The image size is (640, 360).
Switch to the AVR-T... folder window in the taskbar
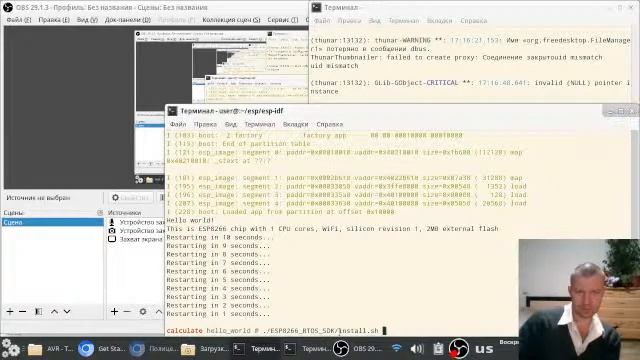pos(50,349)
